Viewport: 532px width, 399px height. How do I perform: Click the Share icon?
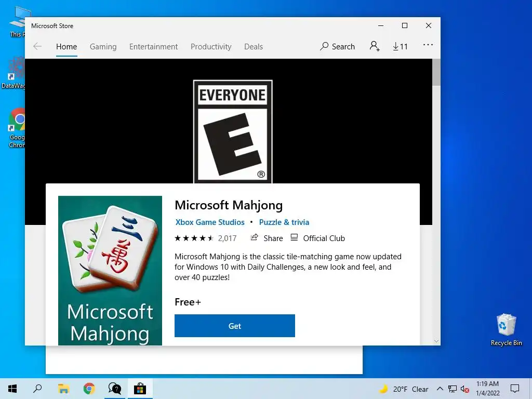254,237
